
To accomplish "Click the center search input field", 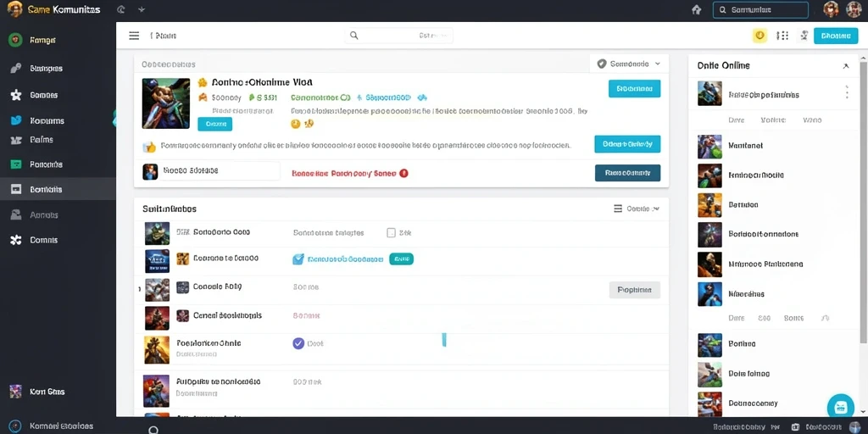I will (398, 36).
